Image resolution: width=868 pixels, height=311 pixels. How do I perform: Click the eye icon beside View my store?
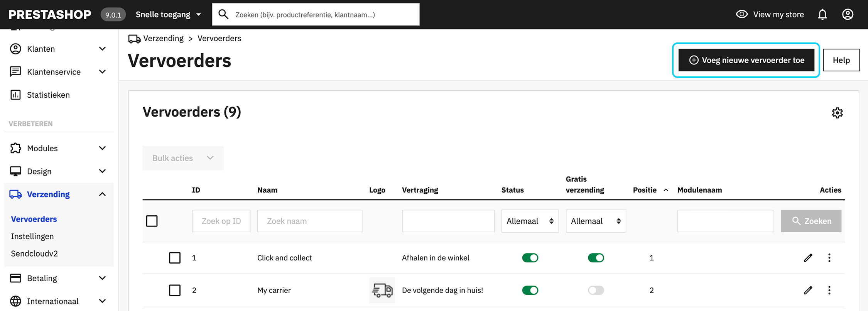click(x=741, y=14)
